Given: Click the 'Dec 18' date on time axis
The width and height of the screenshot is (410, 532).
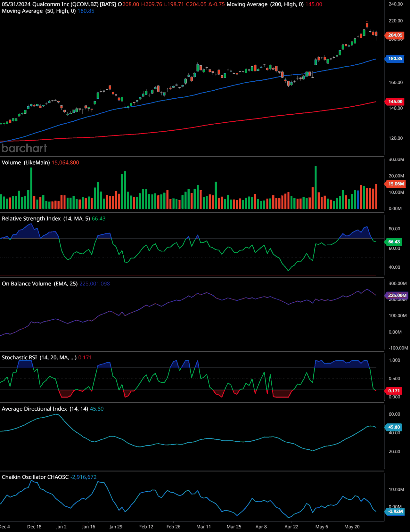Looking at the screenshot, I should click(x=34, y=527).
